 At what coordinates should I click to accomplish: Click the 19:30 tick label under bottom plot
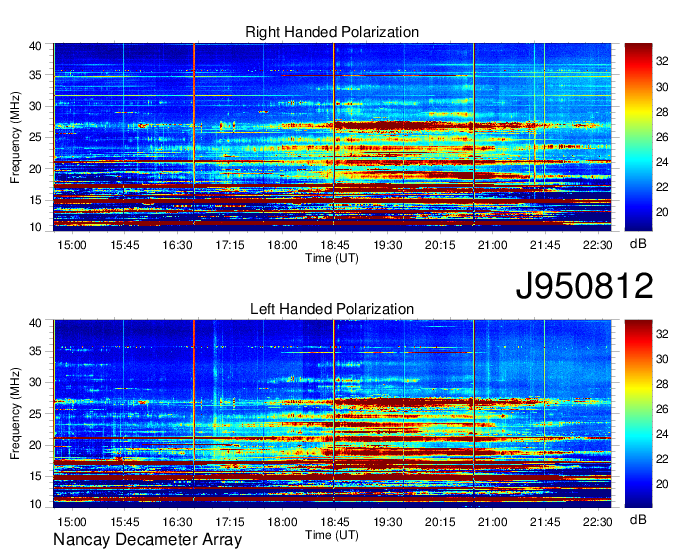388,522
